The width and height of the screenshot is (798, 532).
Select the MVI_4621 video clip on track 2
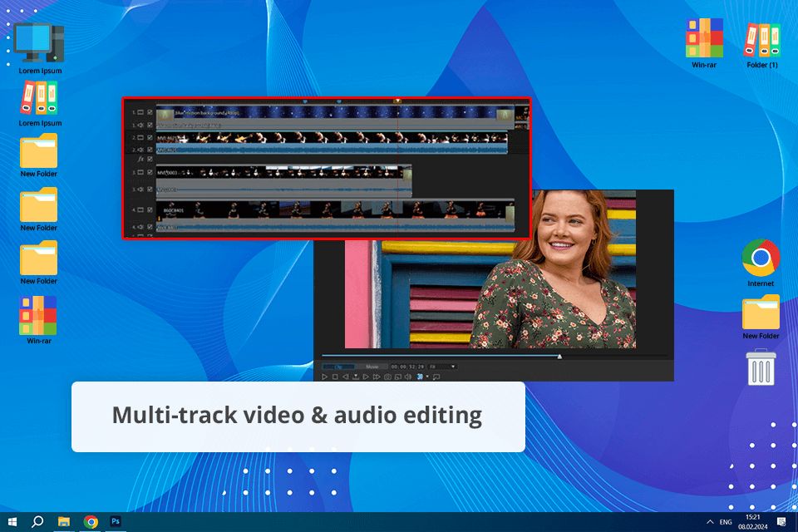coord(332,137)
